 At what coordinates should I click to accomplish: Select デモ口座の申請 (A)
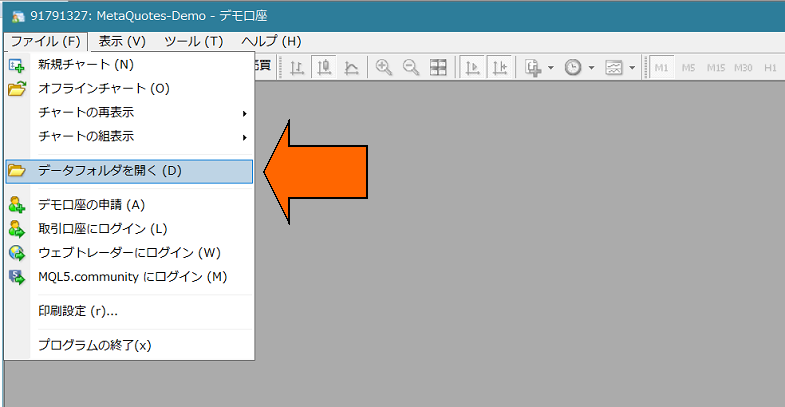point(129,205)
